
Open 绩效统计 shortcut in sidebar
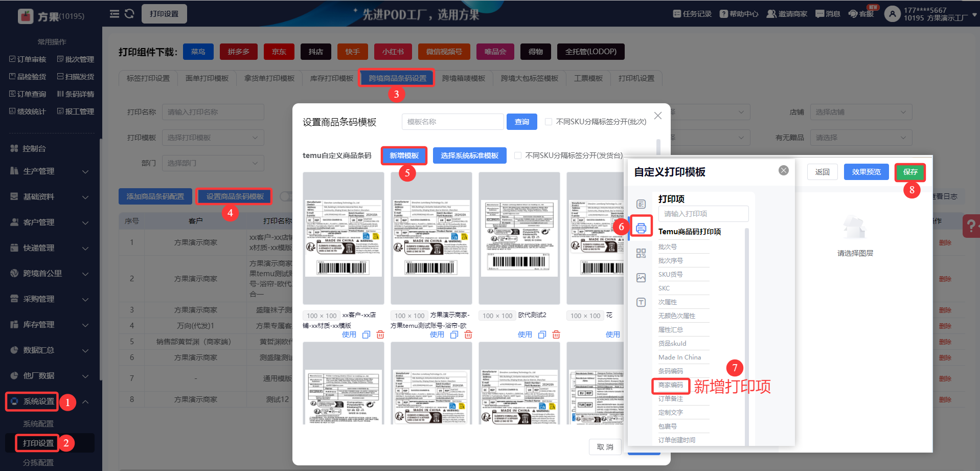pos(28,111)
